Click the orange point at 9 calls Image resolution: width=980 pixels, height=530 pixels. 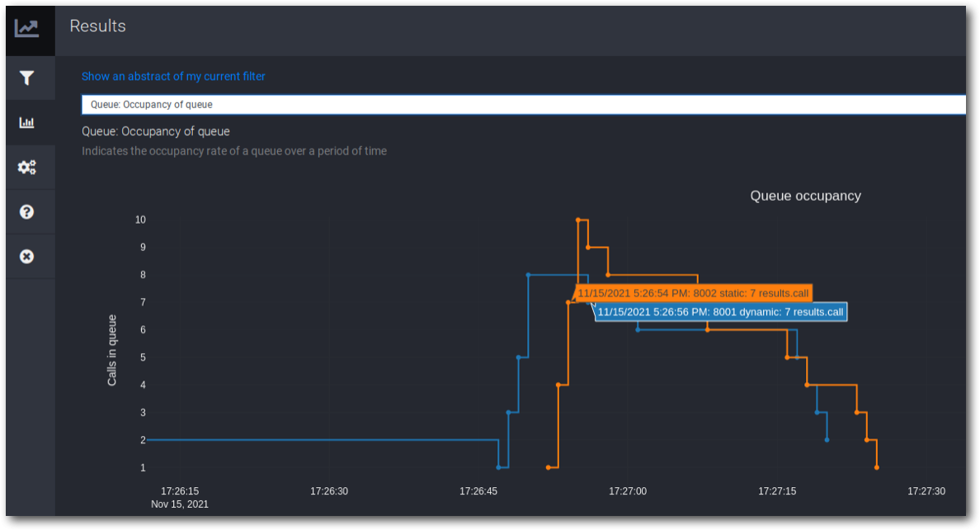[x=588, y=247]
